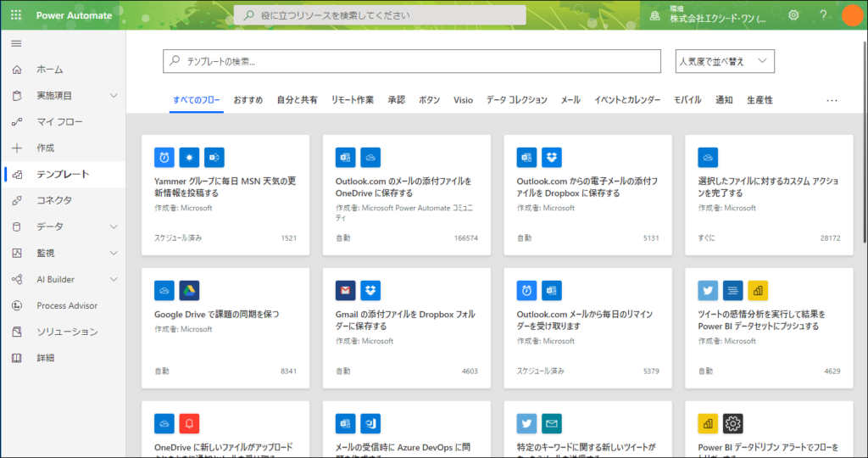Open the orange user account avatar
868x458 pixels.
point(853,15)
